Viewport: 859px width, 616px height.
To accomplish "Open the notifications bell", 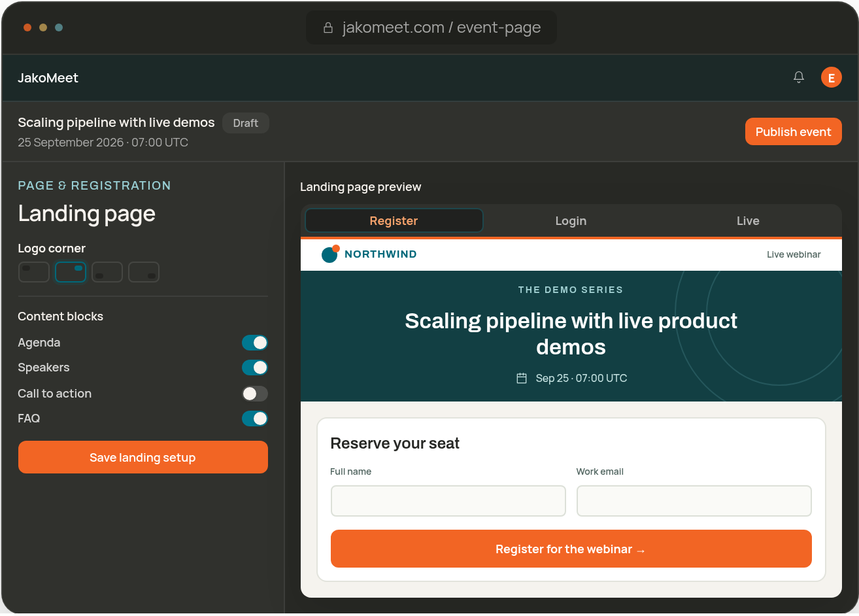I will [799, 77].
